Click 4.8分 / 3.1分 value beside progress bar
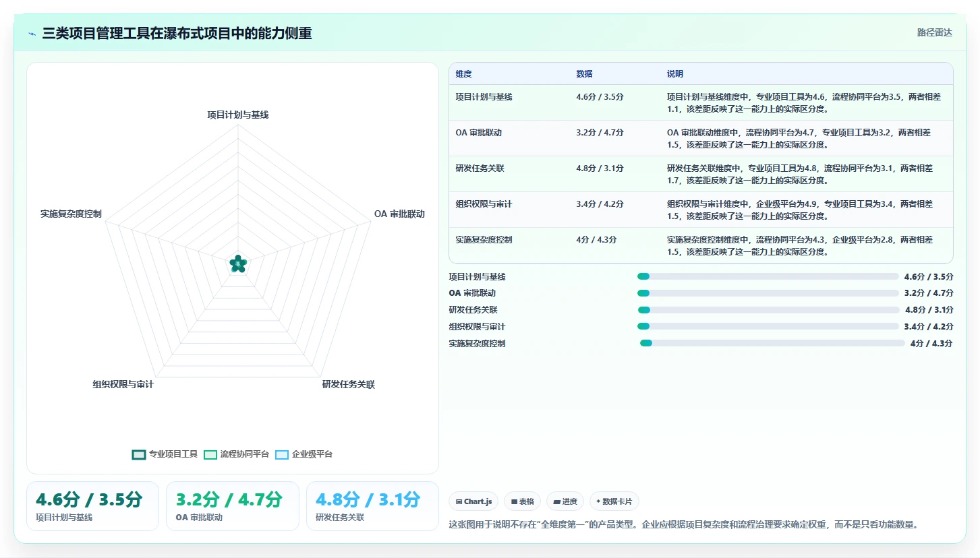Viewport: 980px width, 558px height. tap(929, 310)
